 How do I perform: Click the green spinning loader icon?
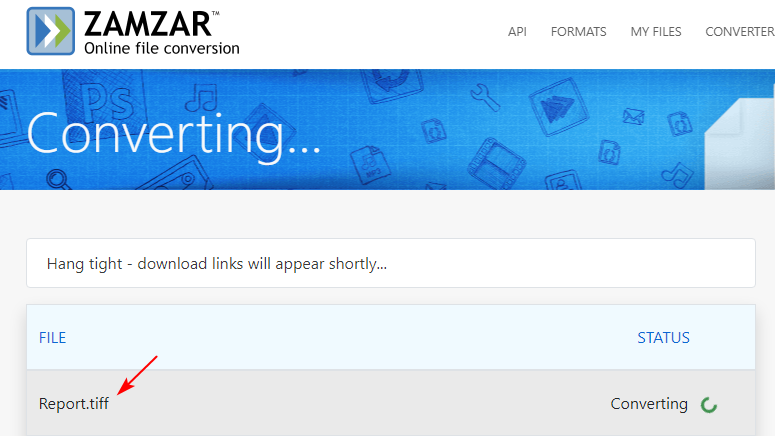point(709,405)
